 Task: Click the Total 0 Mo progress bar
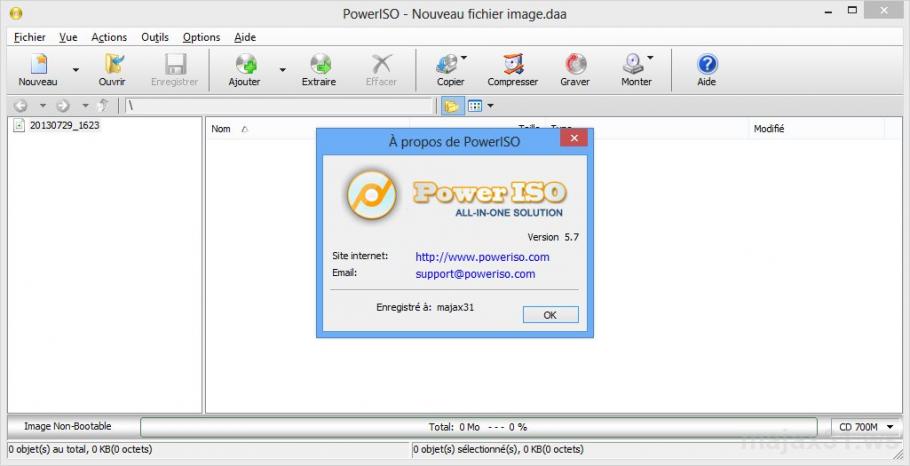tap(478, 427)
